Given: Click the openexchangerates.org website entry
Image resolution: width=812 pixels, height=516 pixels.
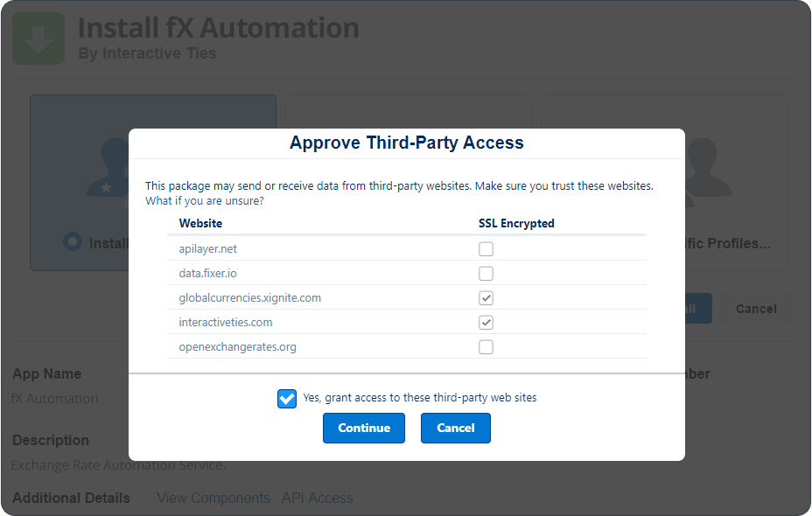Looking at the screenshot, I should click(x=238, y=346).
